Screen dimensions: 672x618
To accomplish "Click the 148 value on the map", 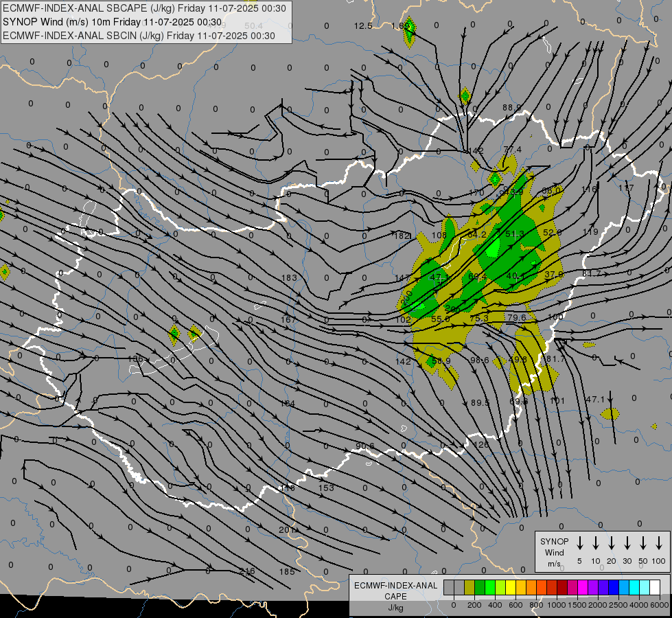I will [288, 488].
